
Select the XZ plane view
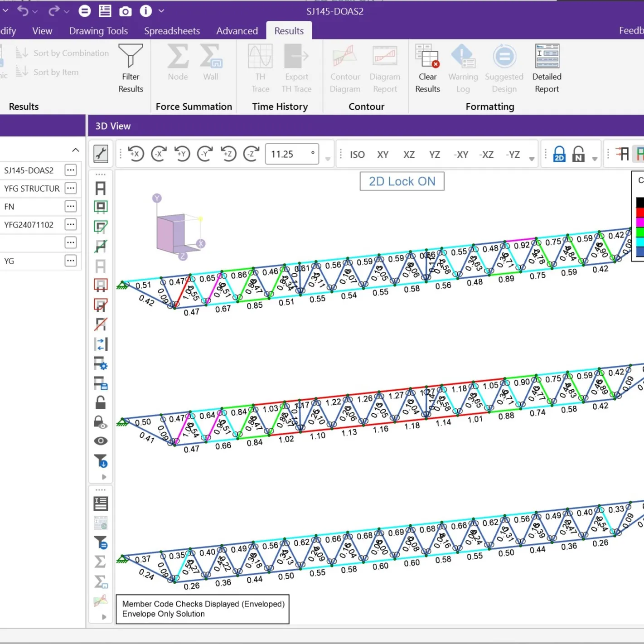point(409,155)
